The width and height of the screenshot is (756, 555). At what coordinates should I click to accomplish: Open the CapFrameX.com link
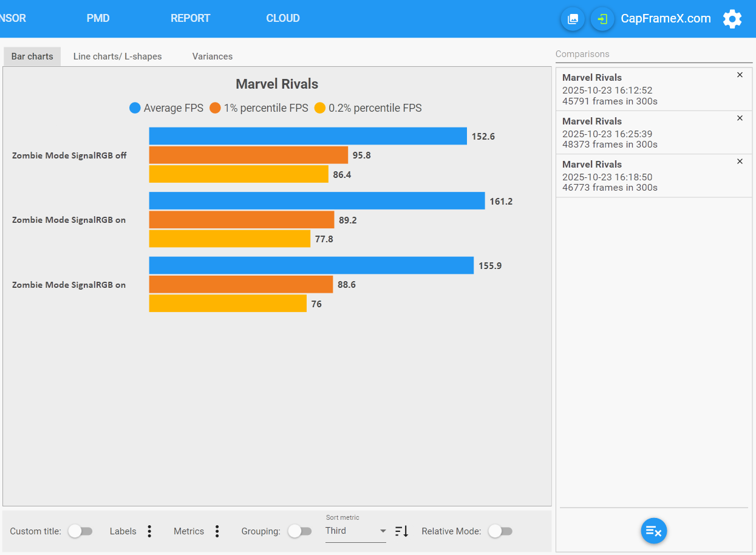(666, 19)
